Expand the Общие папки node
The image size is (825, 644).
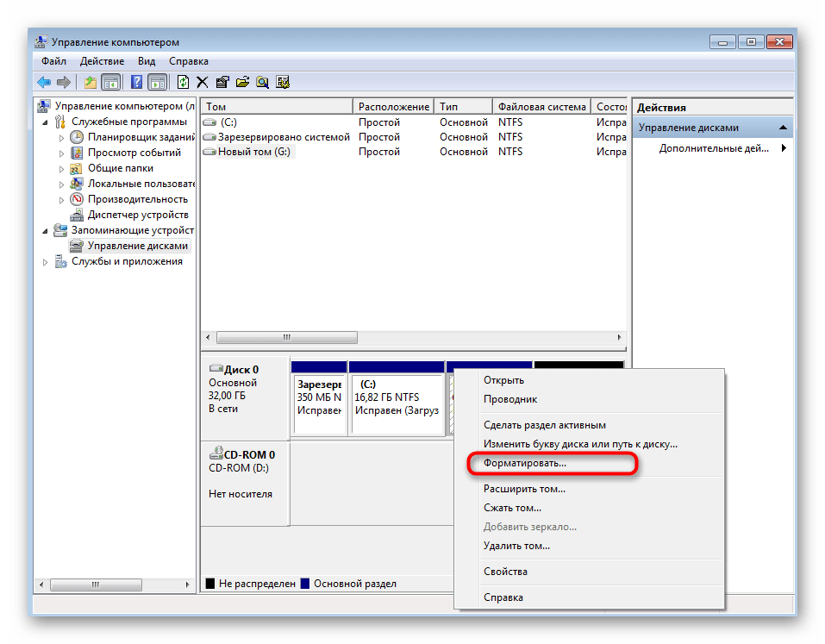[61, 169]
